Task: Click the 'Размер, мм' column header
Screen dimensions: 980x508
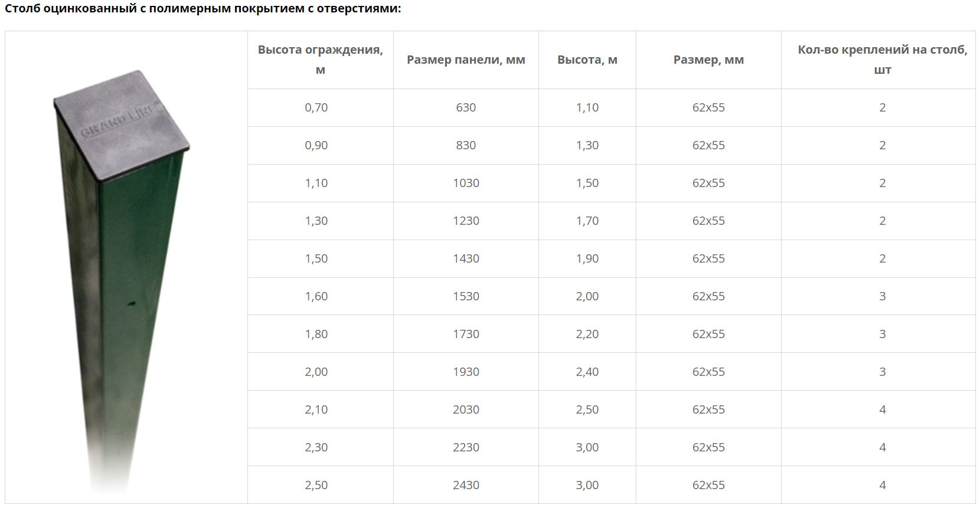Action: pyautogui.click(x=708, y=60)
